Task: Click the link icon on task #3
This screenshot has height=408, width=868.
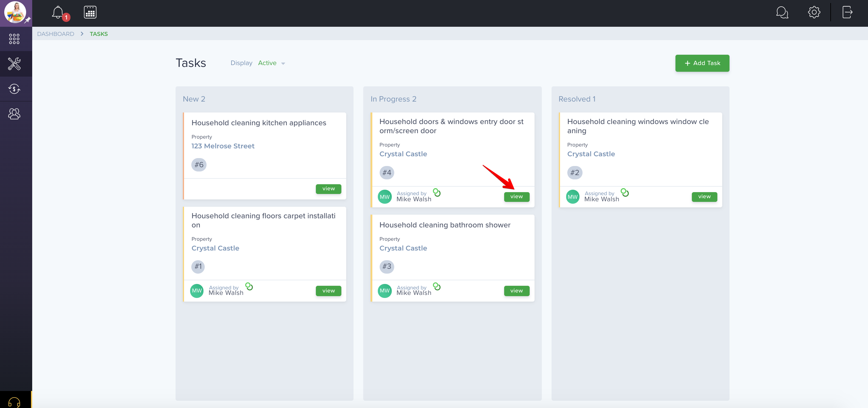Action: (x=437, y=287)
